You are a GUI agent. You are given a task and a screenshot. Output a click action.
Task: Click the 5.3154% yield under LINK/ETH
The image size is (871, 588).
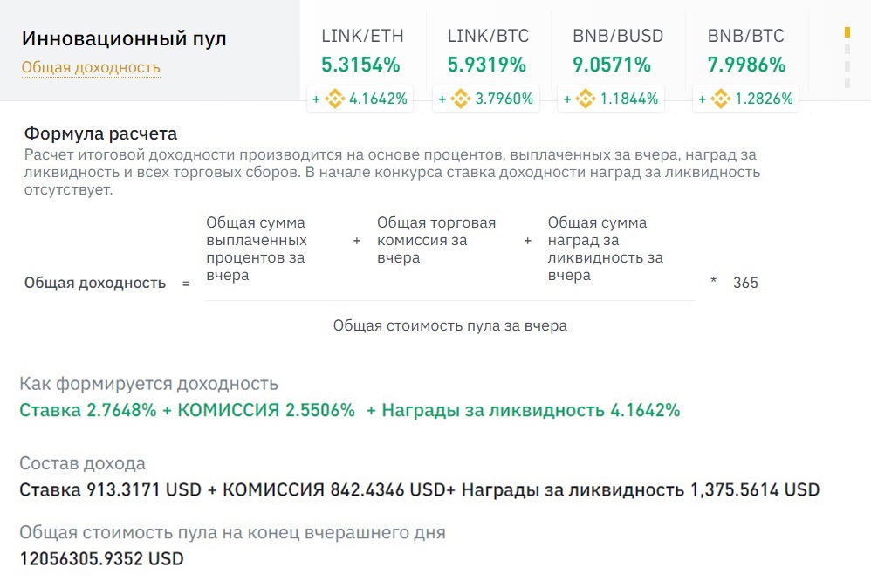pyautogui.click(x=360, y=65)
